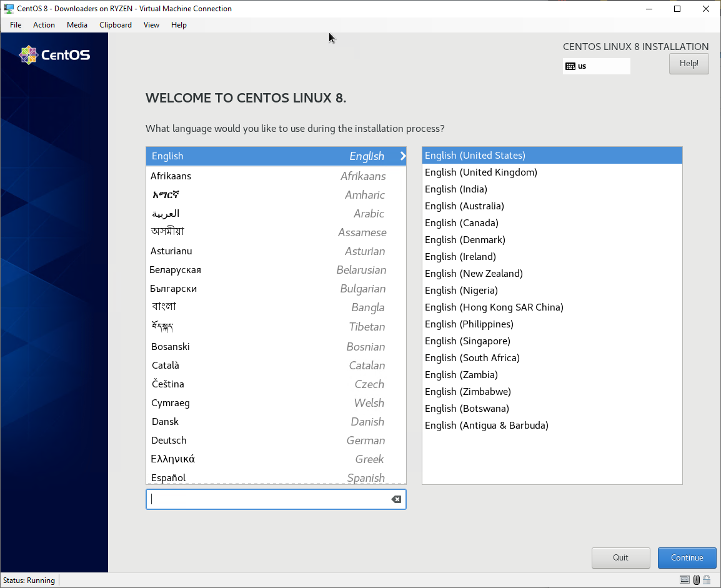
Task: Click the Status: Running status bar text
Action: [29, 580]
